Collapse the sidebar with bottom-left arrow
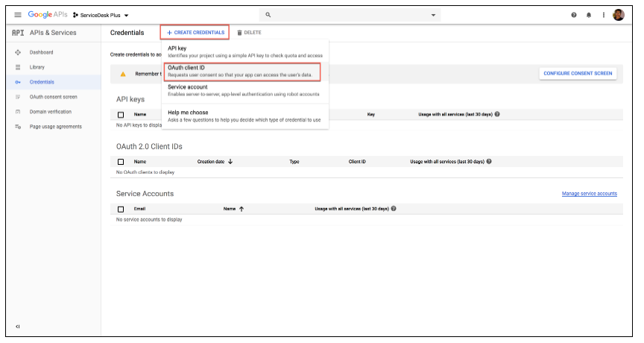The image size is (644, 343). pyautogui.click(x=18, y=327)
